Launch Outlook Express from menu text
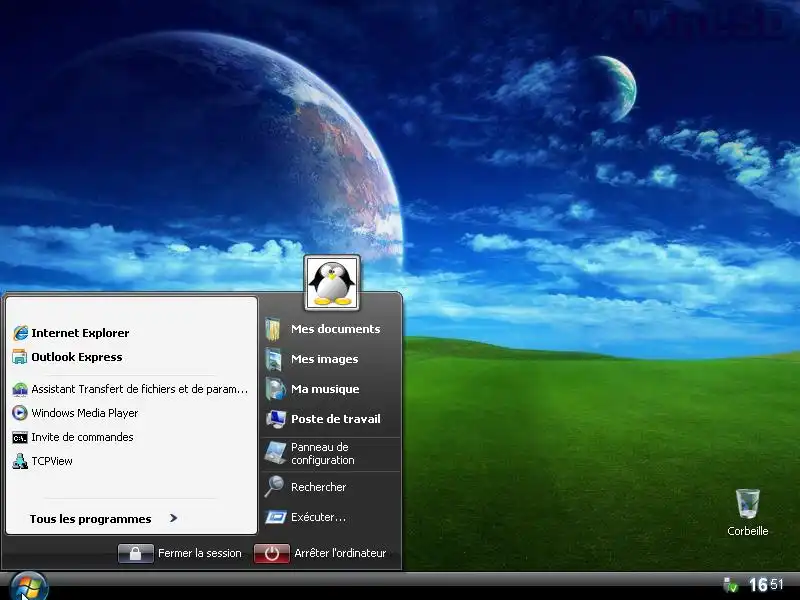Viewport: 800px width, 600px height. [x=77, y=357]
